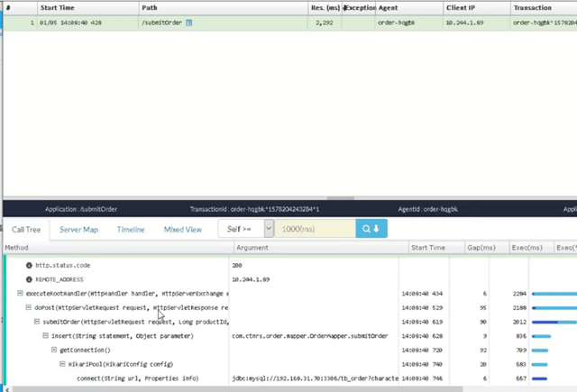Click the Application : /submitOrder label
The width and height of the screenshot is (577, 392).
pyautogui.click(x=81, y=209)
